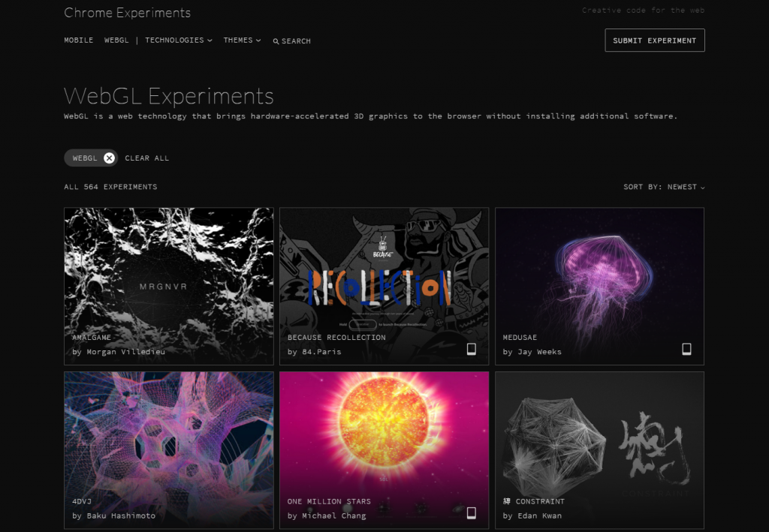Image resolution: width=769 pixels, height=532 pixels.
Task: Open the Because Recollection experiment thumbnail
Action: tap(384, 286)
